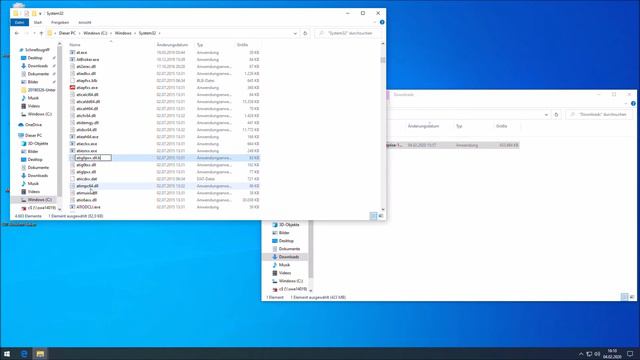The height and width of the screenshot is (360, 640).
Task: Select the BLB-Datei row in the file list
Action: point(164,81)
